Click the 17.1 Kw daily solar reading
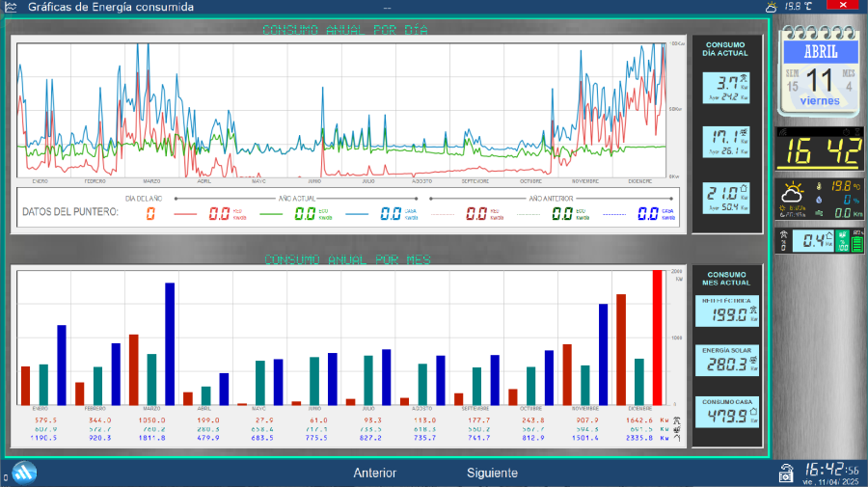This screenshot has height=487, width=868. coord(726,142)
